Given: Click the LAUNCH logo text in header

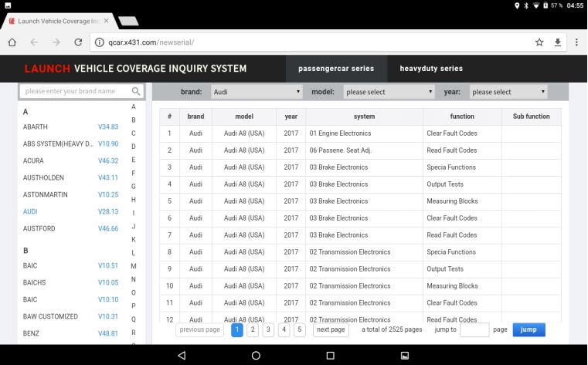Looking at the screenshot, I should pos(47,69).
